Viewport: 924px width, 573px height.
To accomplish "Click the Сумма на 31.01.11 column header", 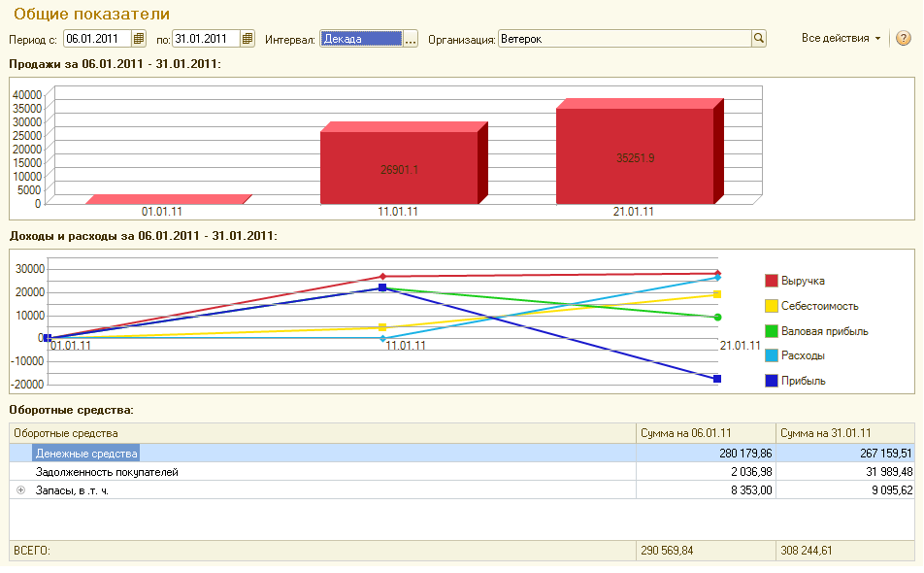I will [x=825, y=433].
